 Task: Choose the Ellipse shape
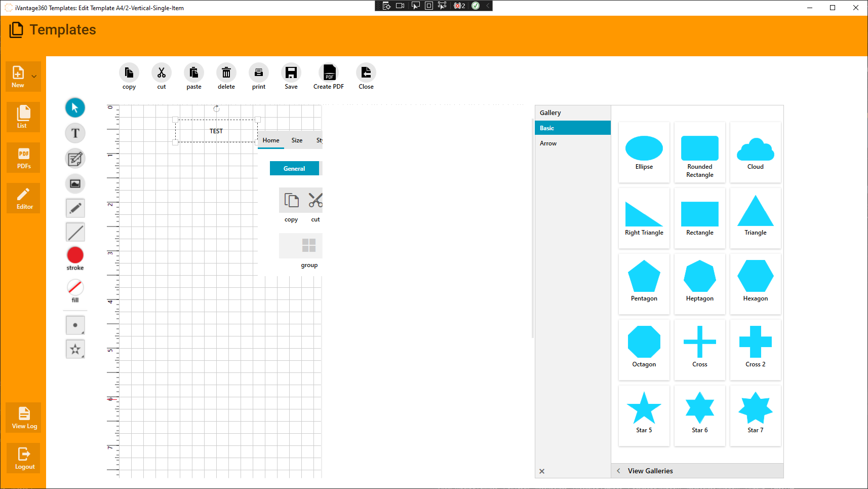click(x=644, y=152)
